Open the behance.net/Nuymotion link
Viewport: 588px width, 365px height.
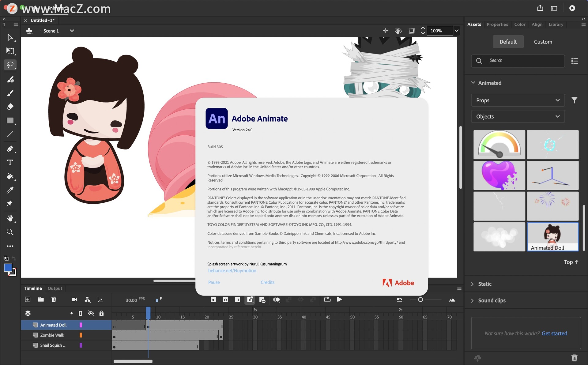click(x=232, y=271)
